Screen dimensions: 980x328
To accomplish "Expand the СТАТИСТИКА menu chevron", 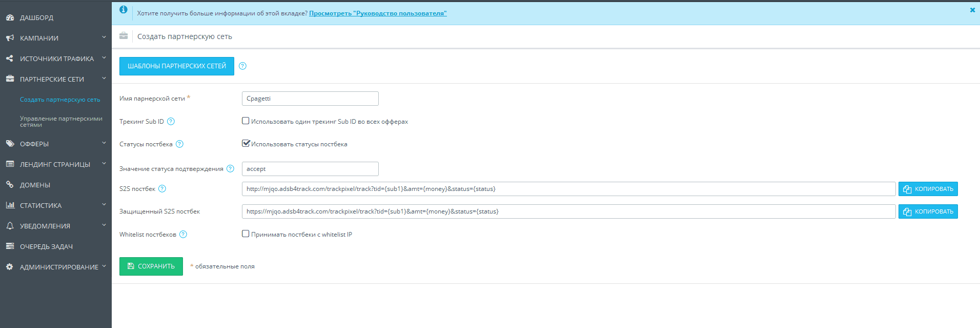I will [x=104, y=205].
